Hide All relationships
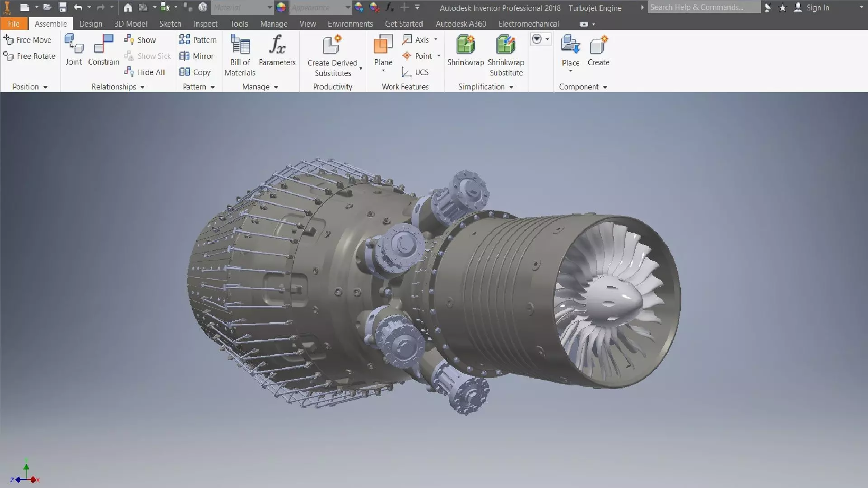 tap(144, 72)
